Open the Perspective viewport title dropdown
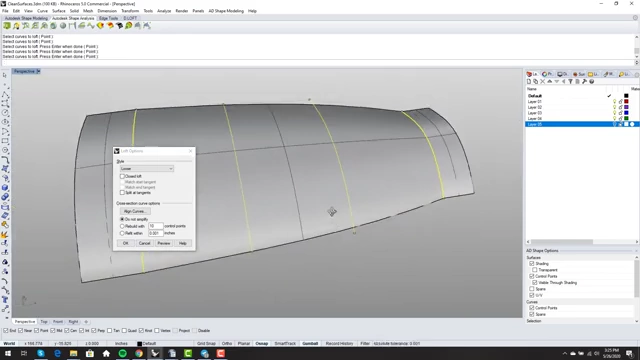Viewport: 640px width, 360px height. tap(38, 71)
